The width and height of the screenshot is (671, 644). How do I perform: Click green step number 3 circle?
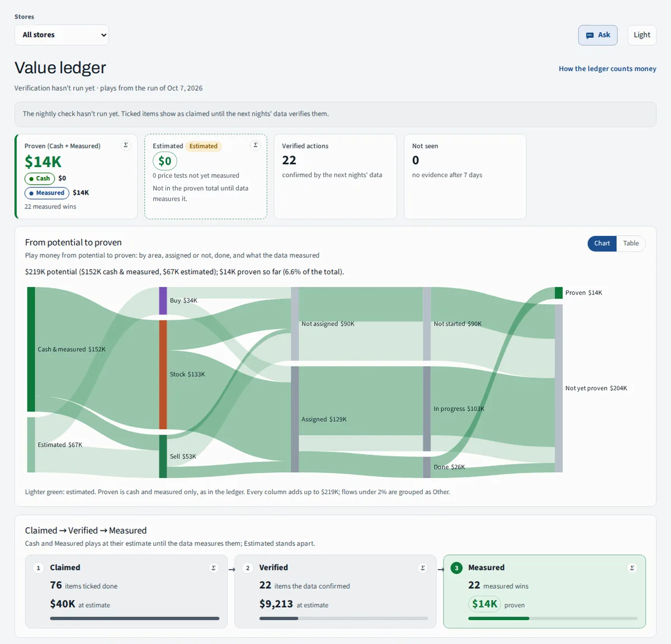pyautogui.click(x=456, y=568)
